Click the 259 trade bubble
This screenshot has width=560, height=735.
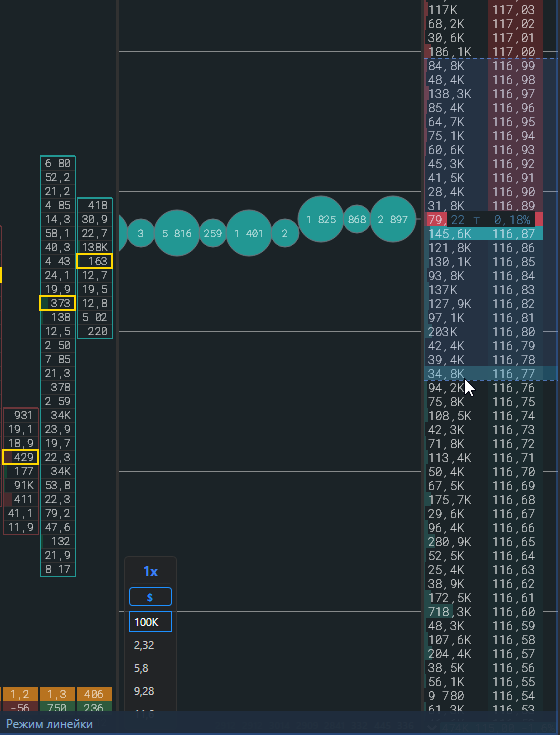click(213, 233)
